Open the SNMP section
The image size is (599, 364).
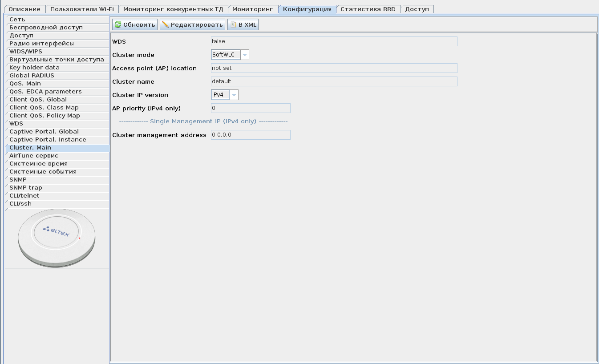tap(57, 180)
